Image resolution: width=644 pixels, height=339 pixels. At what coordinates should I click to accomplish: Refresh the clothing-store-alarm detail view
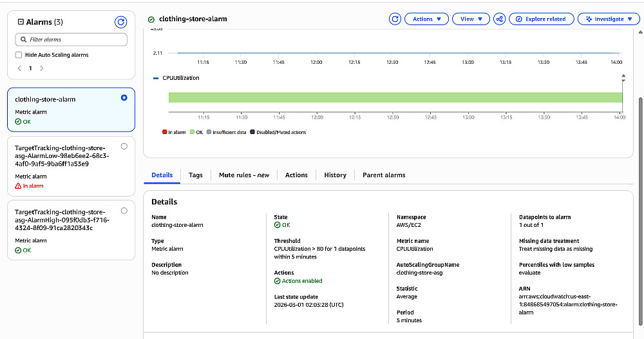395,19
